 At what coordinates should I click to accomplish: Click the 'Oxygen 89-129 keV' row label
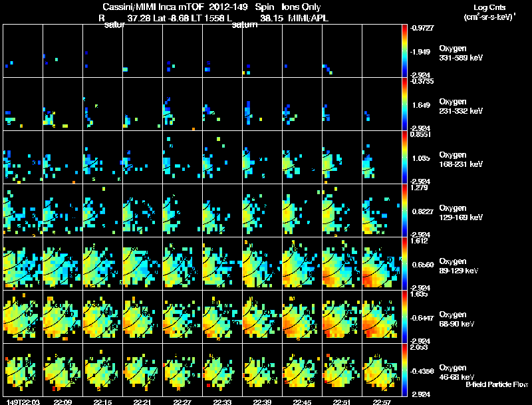pyautogui.click(x=459, y=265)
